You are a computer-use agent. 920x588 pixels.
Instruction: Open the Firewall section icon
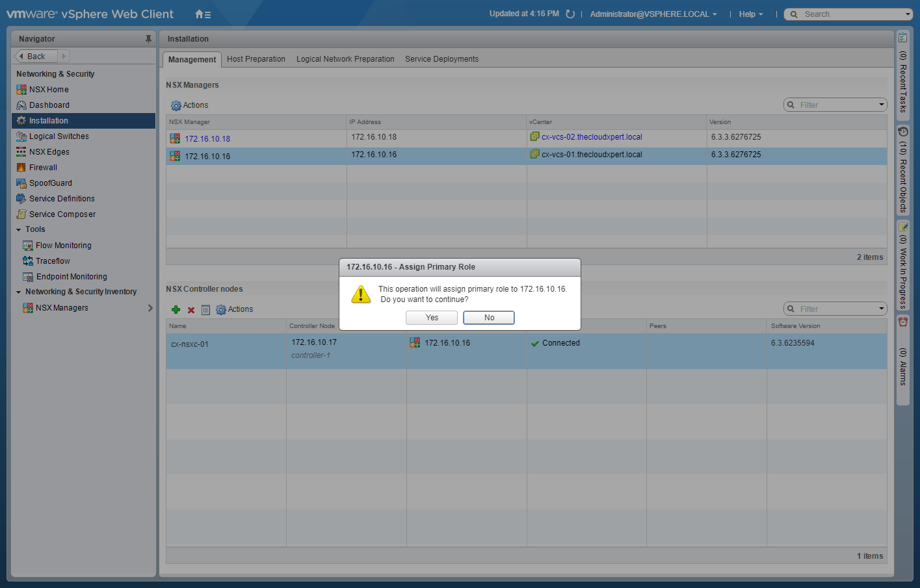pyautogui.click(x=21, y=168)
